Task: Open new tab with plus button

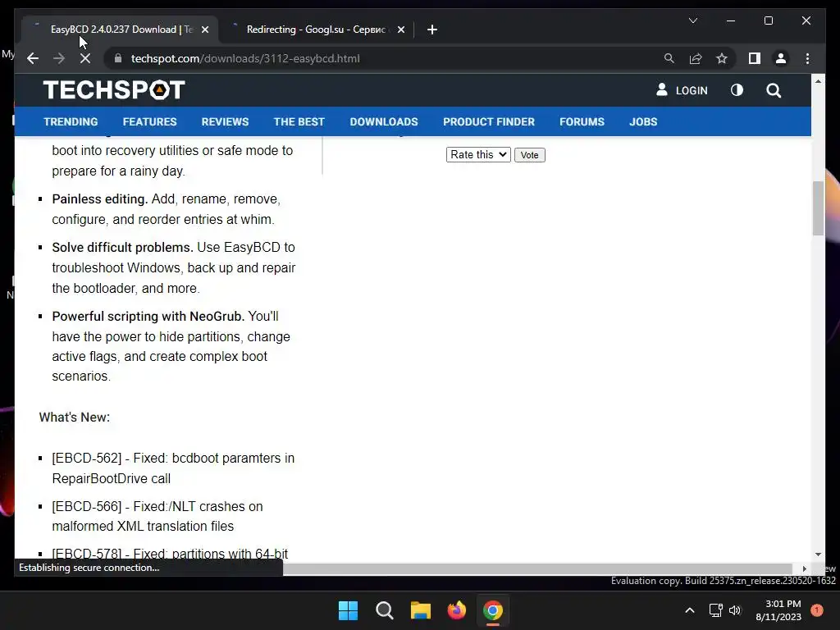Action: coord(432,30)
